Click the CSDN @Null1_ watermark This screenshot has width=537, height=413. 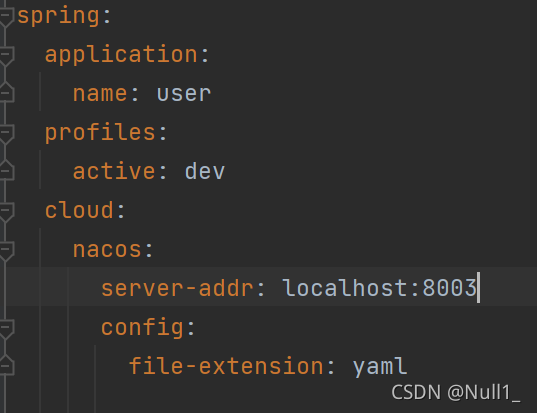pos(456,392)
